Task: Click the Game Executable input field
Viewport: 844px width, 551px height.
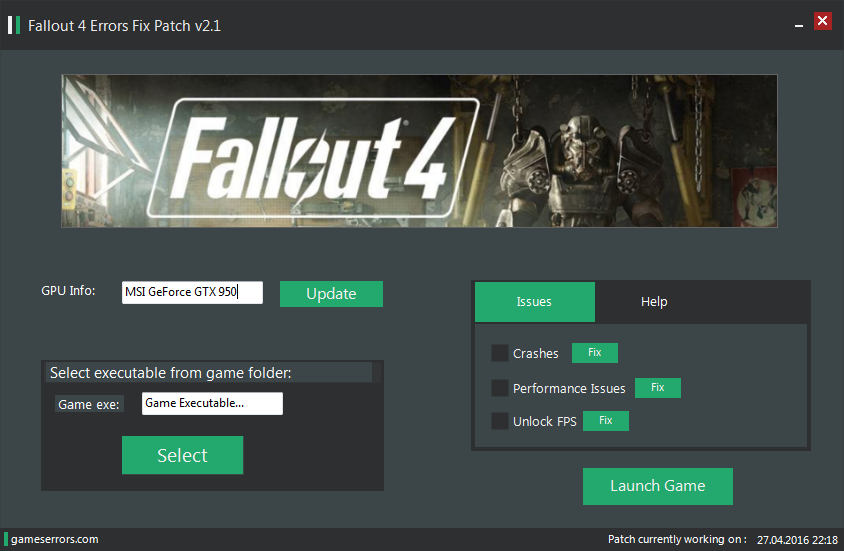Action: tap(212, 404)
